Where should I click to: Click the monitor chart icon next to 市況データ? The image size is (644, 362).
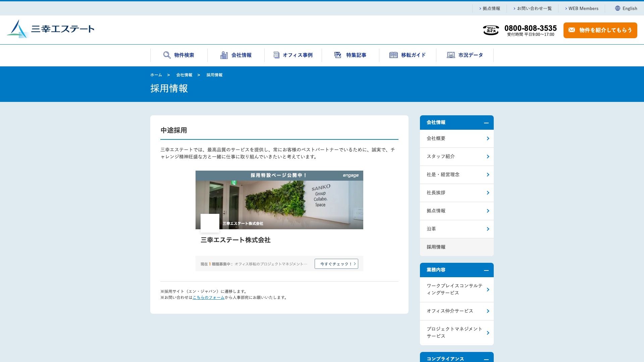click(451, 55)
